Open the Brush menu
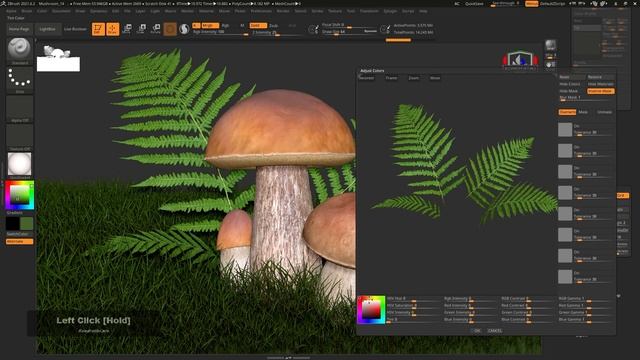 27,11
